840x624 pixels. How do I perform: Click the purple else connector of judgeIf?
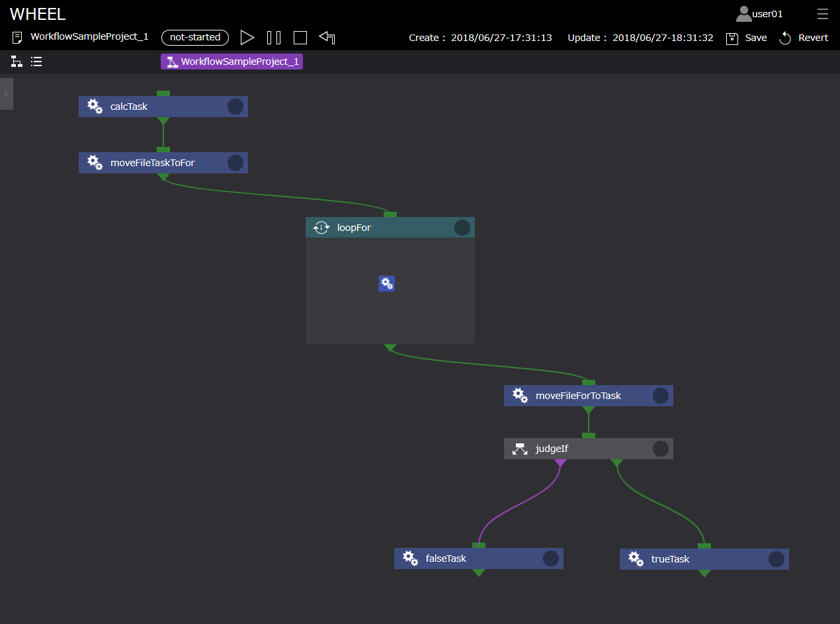(x=560, y=463)
